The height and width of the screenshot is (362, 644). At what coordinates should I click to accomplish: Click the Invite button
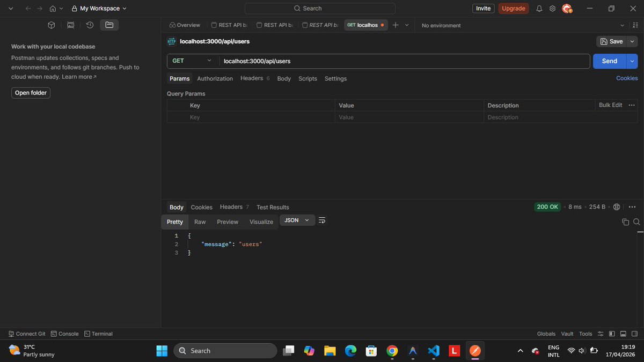(x=484, y=9)
